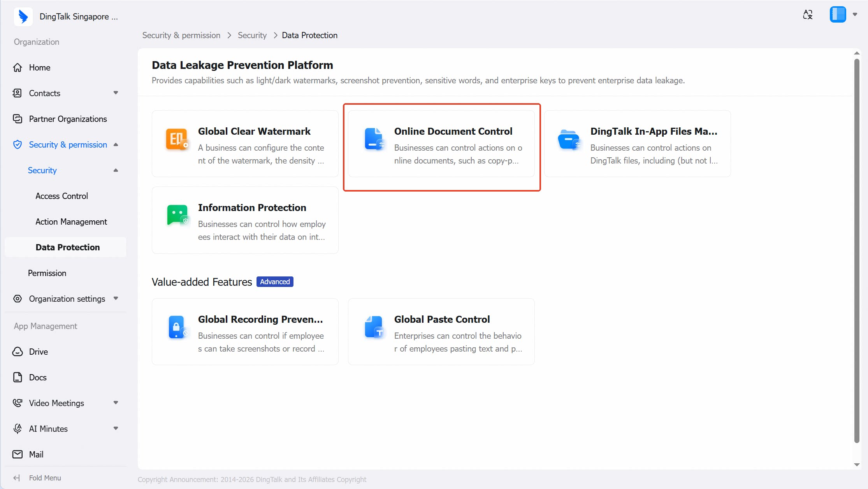The height and width of the screenshot is (489, 868).
Task: Click the DingTalk In-App Files folder icon
Action: [569, 139]
